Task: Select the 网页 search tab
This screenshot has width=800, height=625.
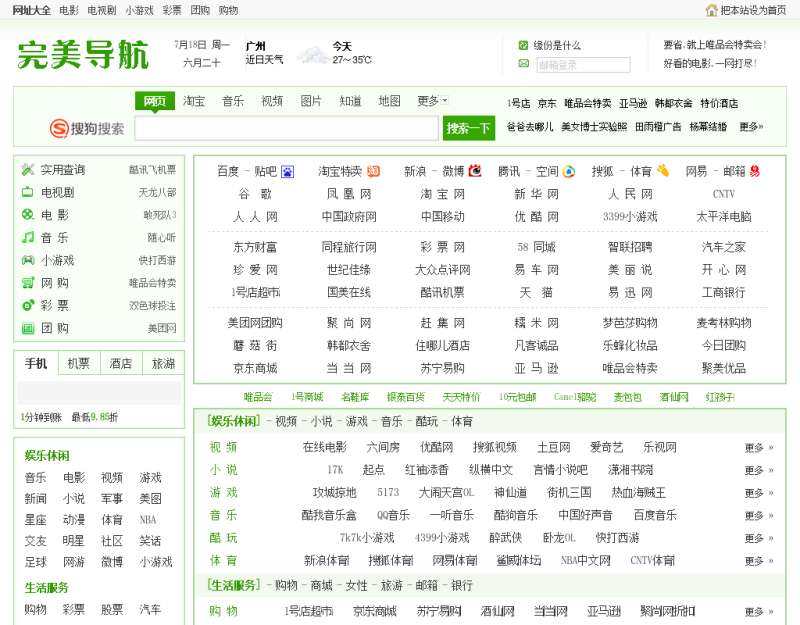Action: click(155, 101)
